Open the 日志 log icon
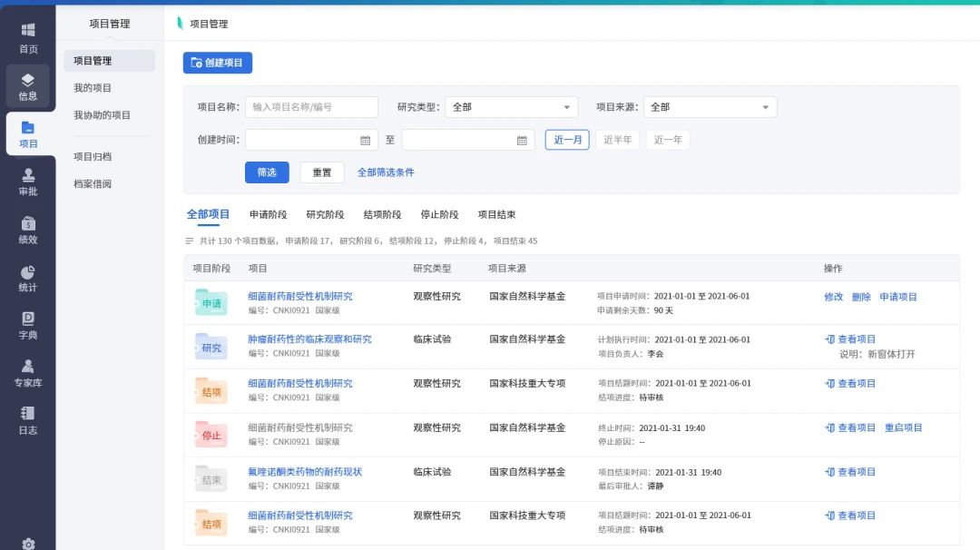980x550 pixels. (28, 414)
